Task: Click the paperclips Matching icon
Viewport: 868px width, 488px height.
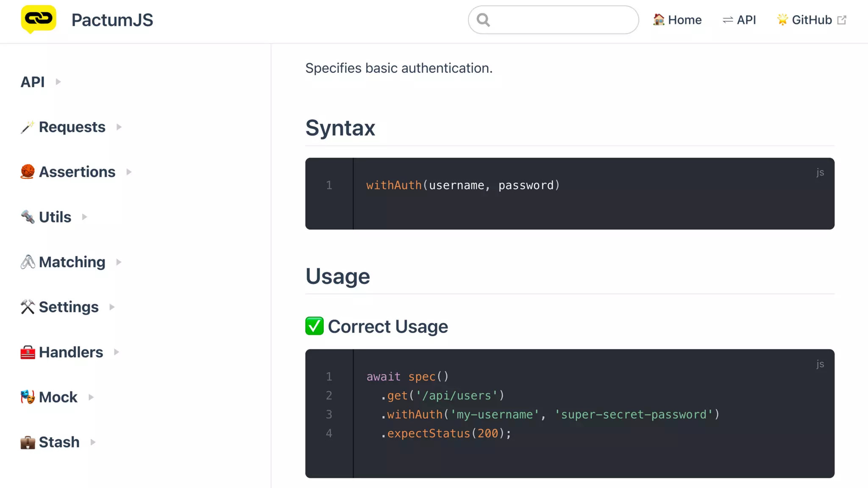Action: click(x=28, y=262)
